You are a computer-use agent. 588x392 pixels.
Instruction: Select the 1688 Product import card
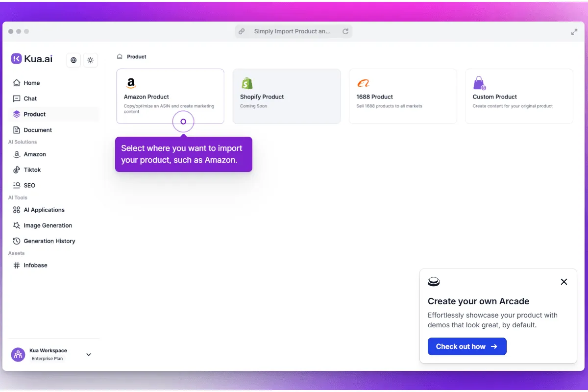403,96
